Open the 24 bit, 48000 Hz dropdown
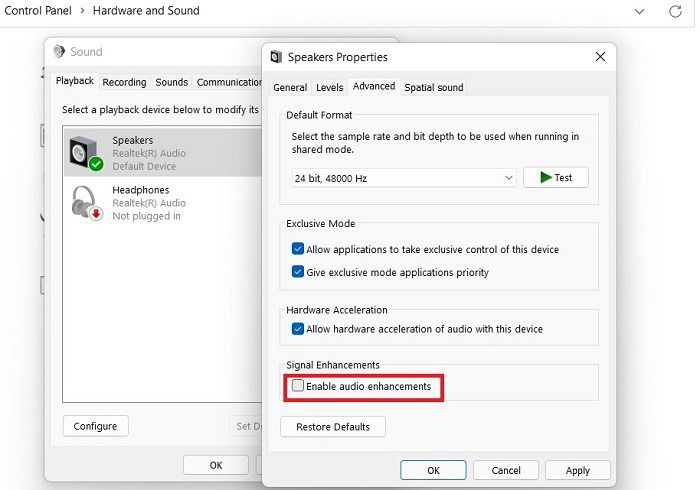Screen dimensions: 700x490 tap(404, 178)
